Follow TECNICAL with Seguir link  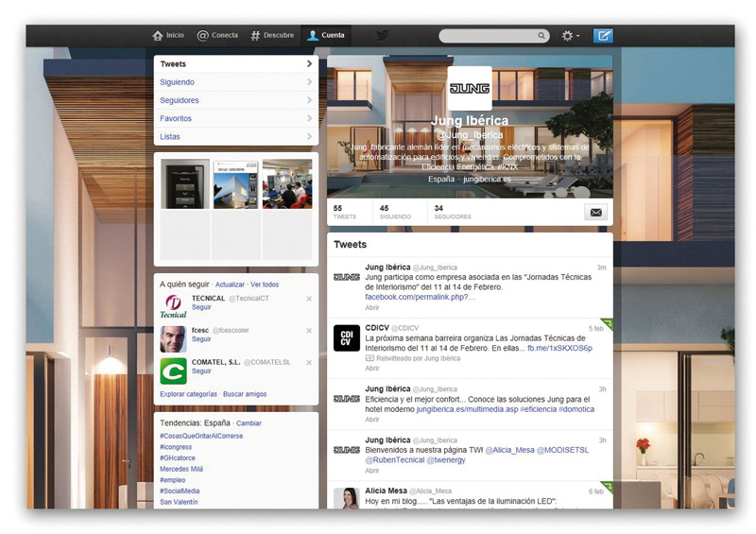(x=201, y=307)
